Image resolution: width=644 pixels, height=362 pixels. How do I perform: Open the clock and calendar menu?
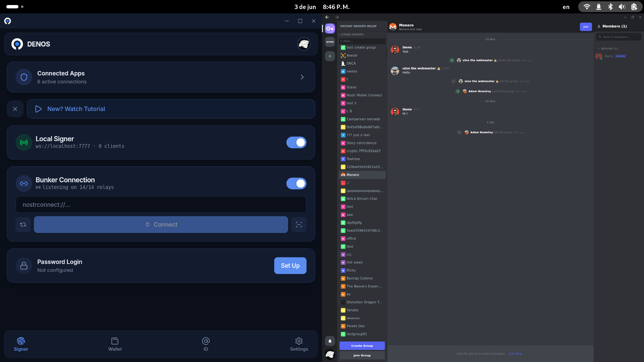[322, 7]
